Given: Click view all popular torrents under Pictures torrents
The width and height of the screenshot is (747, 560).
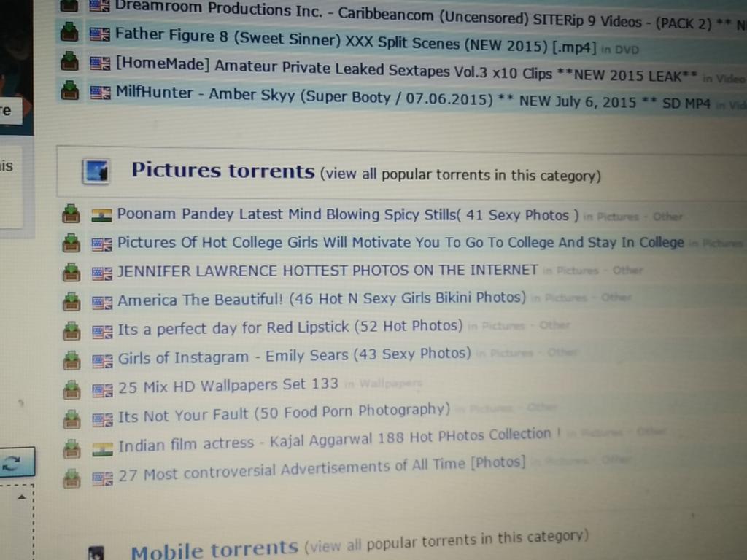Looking at the screenshot, I should 460,175.
